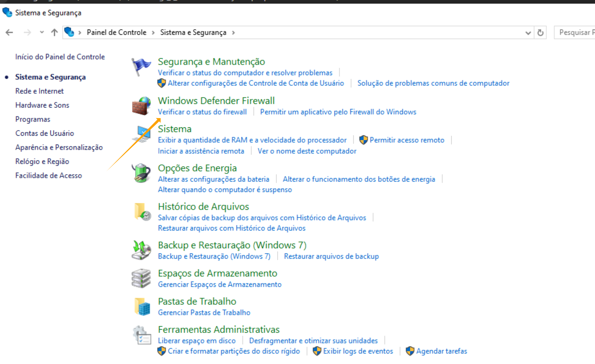Image resolution: width=595 pixels, height=364 pixels.
Task: Focus the Pesquisar search field
Action: pos(575,32)
